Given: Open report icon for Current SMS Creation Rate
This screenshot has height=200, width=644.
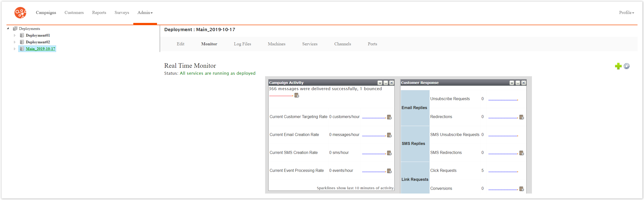Looking at the screenshot, I should pyautogui.click(x=389, y=153).
